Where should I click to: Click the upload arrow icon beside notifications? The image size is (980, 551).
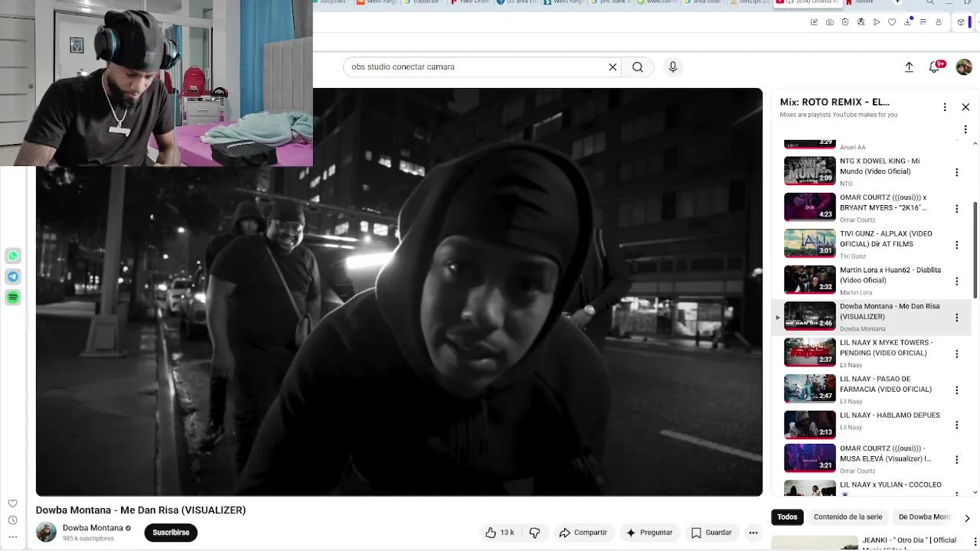[x=909, y=67]
